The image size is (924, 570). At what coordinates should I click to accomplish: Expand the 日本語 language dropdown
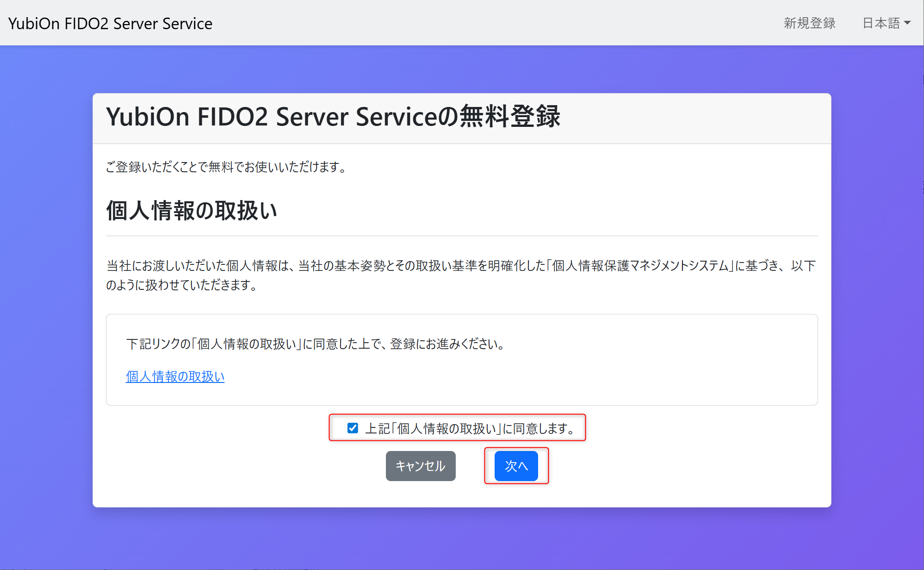click(886, 23)
